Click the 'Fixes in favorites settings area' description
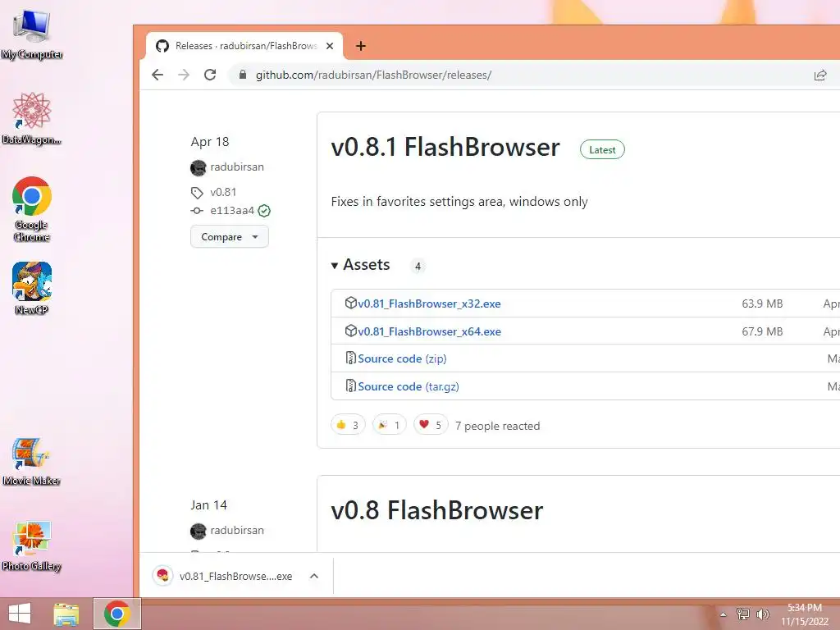This screenshot has height=630, width=840. click(x=459, y=202)
